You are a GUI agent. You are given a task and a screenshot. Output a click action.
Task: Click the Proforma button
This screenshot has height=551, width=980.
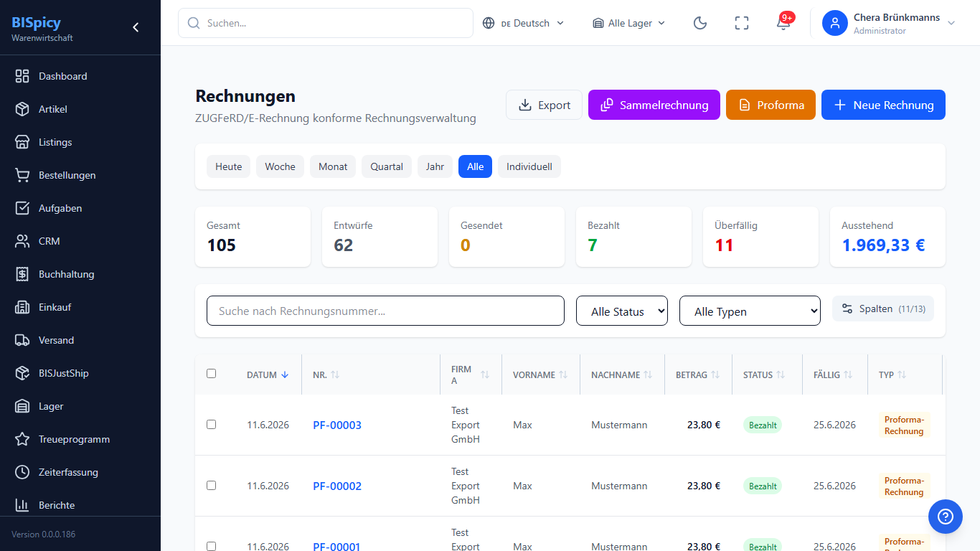(771, 105)
